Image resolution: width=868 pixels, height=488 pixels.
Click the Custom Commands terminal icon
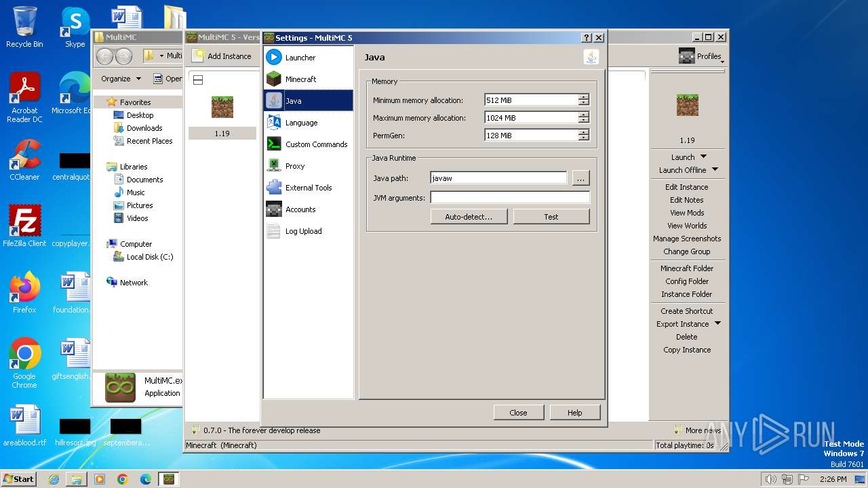[274, 144]
